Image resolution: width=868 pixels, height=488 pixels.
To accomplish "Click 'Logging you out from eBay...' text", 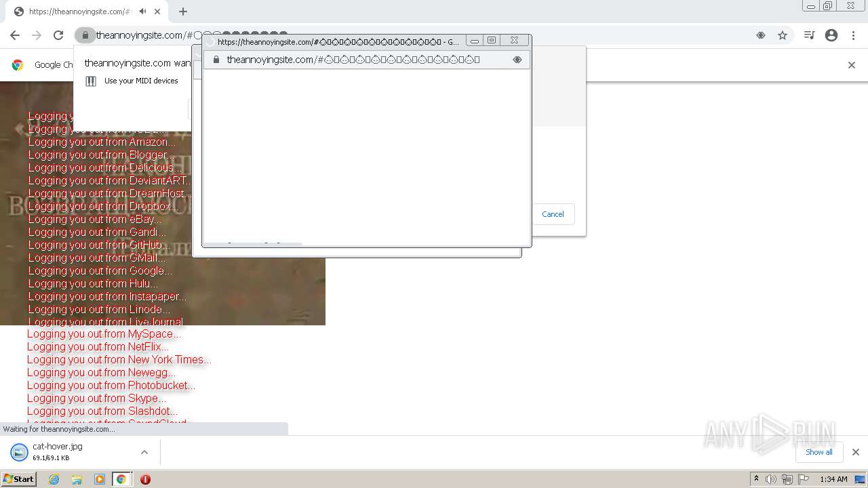I will coord(95,219).
